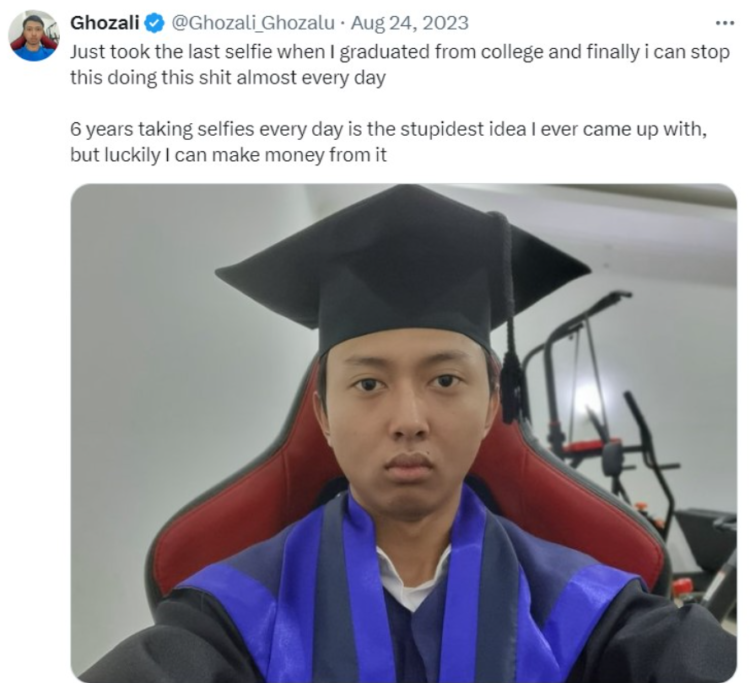Click the black graduation cap in the photo

pos(402,268)
